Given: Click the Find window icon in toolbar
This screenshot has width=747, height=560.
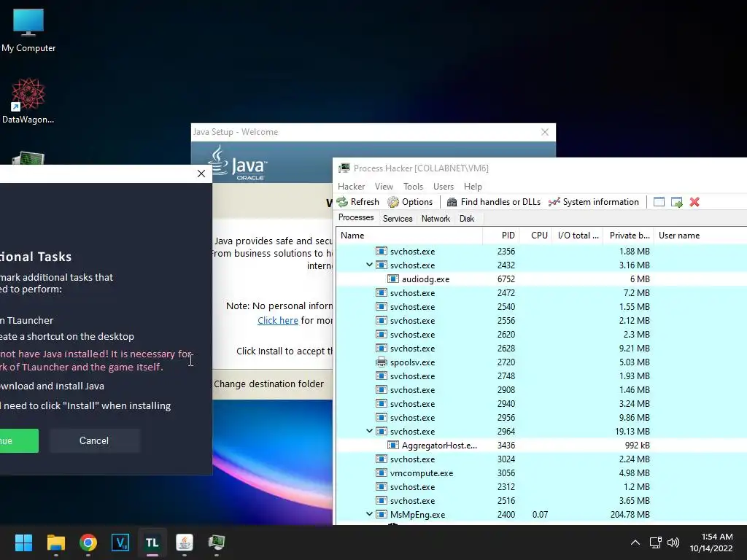Looking at the screenshot, I should point(659,202).
